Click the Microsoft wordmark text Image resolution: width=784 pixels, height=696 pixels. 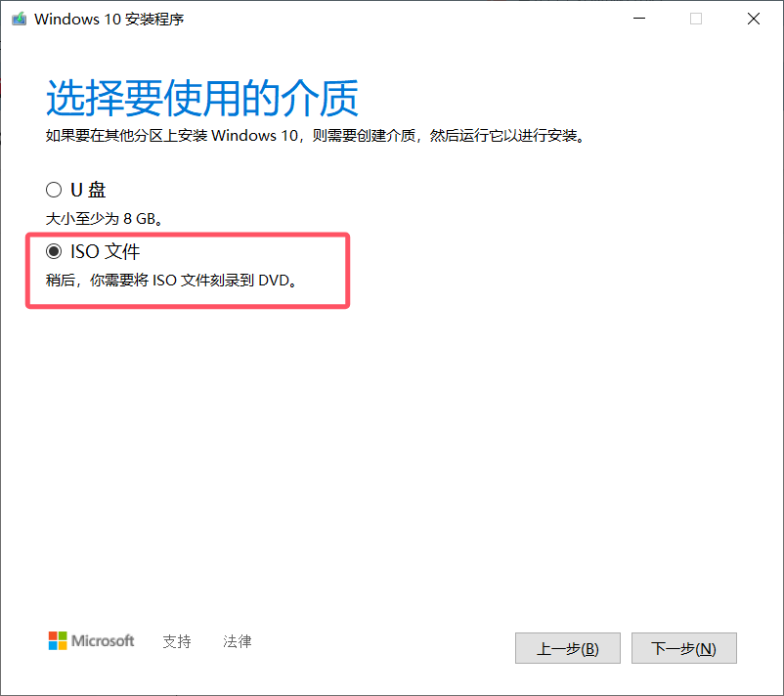point(103,641)
